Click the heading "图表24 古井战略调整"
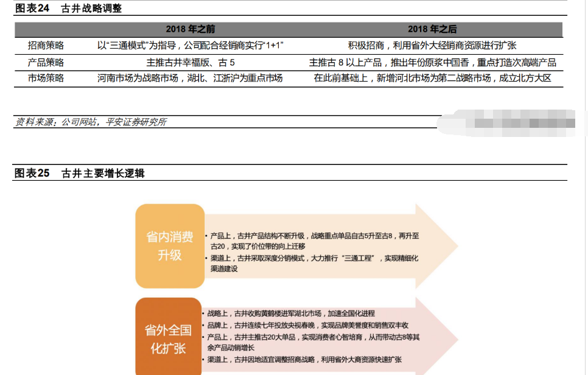 pos(68,9)
